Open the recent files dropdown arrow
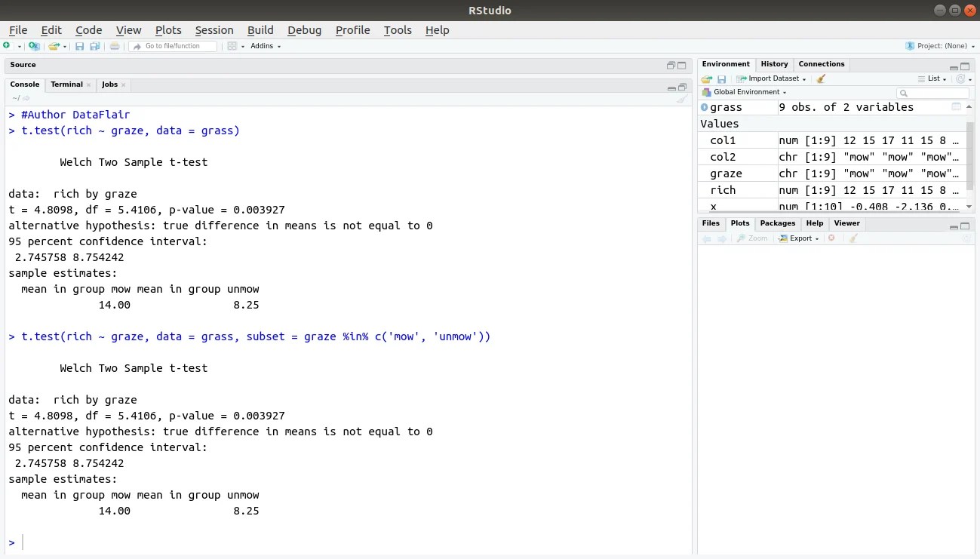Viewport: 980px width, 559px height. (65, 47)
